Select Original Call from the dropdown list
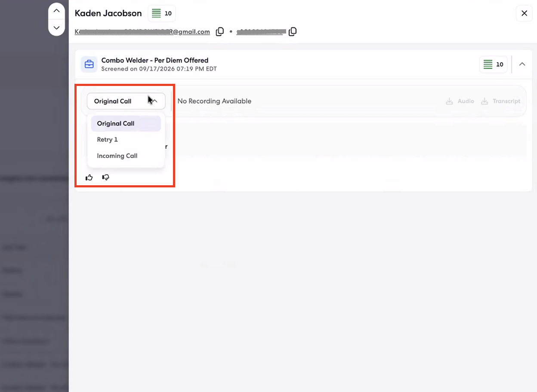 tap(126, 123)
